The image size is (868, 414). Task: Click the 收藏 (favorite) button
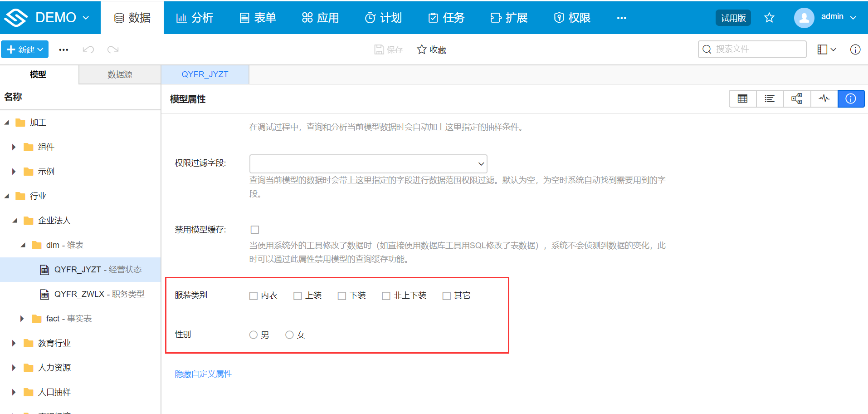(430, 49)
